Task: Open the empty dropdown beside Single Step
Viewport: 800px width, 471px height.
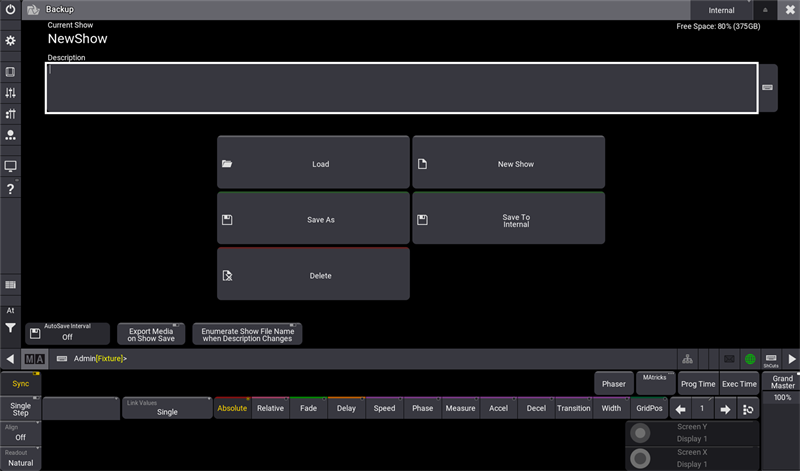Action: click(81, 408)
